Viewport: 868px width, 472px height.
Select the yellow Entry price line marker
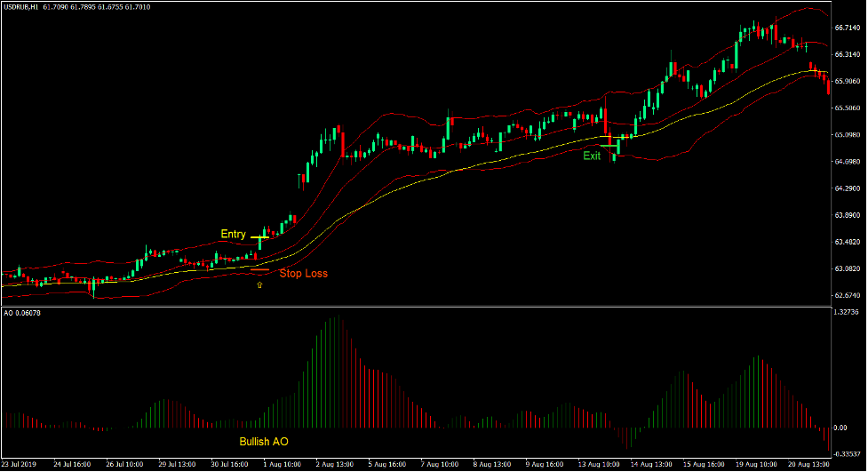259,237
